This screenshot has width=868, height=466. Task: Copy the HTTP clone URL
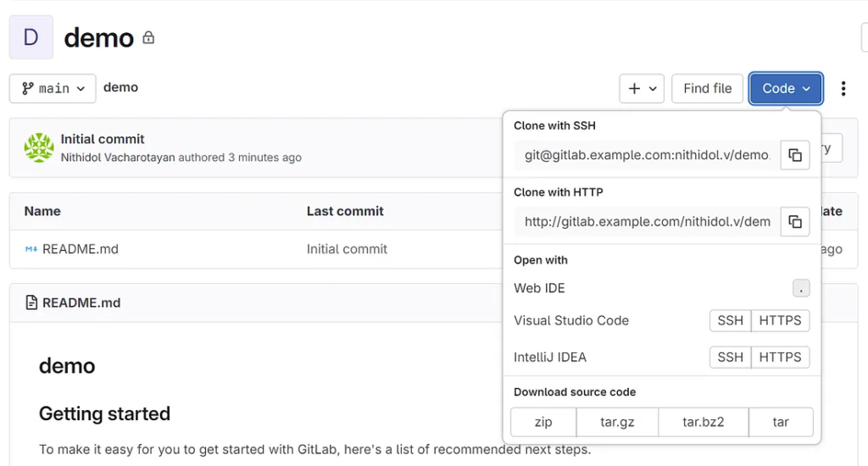pos(795,222)
